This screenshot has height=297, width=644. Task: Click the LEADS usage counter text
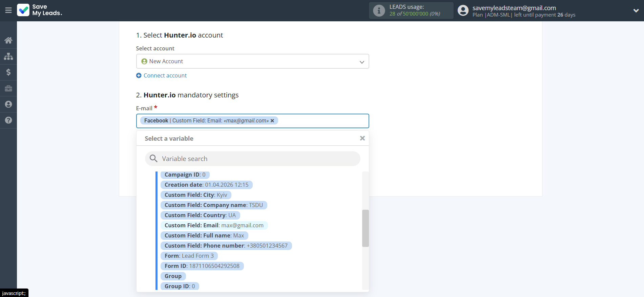pos(415,14)
